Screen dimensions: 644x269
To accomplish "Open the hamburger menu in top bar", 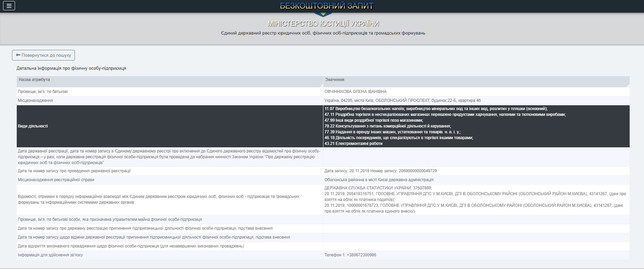I will [9, 6].
